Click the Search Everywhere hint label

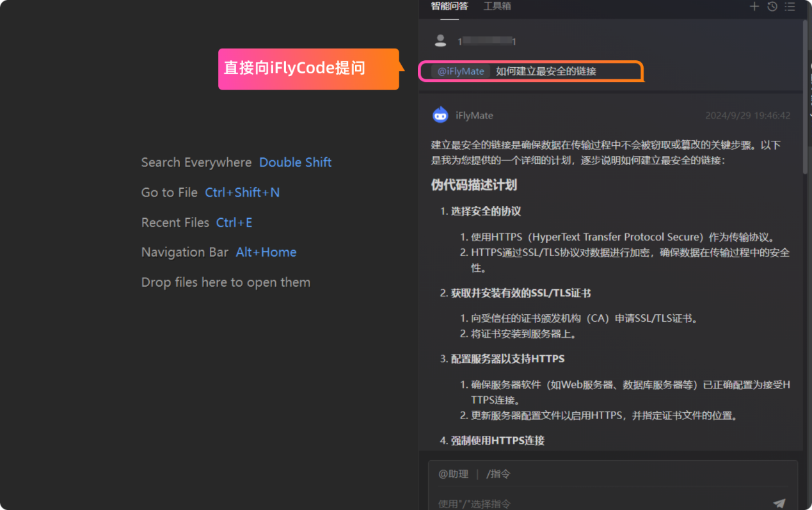click(x=196, y=163)
